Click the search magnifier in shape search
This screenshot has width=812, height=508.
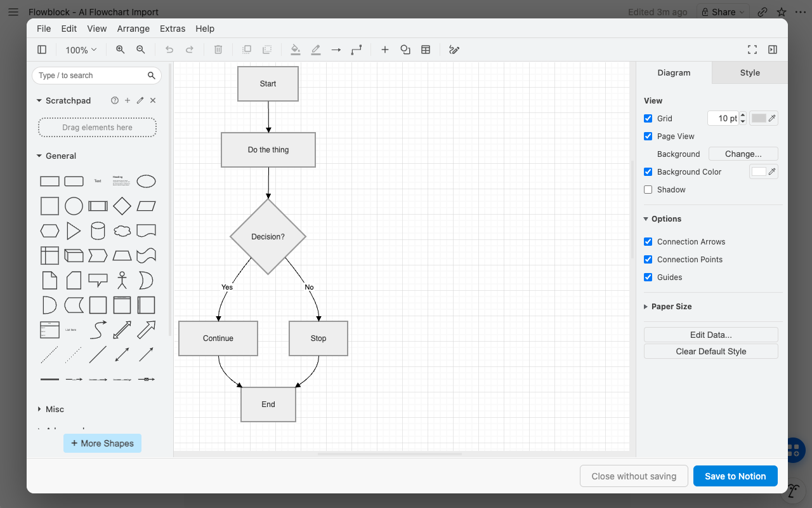(152, 76)
